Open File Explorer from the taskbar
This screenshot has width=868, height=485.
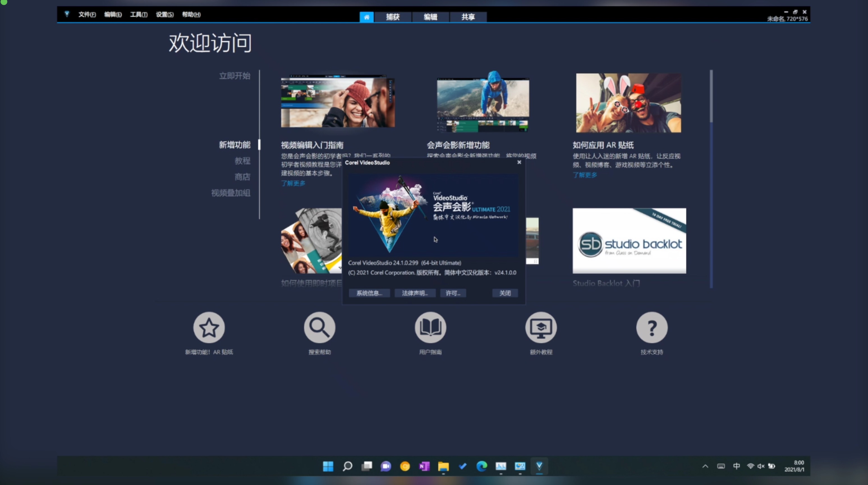[443, 466]
